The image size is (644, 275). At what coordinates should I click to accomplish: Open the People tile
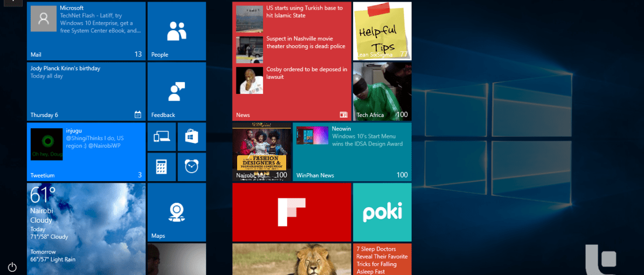coord(177,31)
